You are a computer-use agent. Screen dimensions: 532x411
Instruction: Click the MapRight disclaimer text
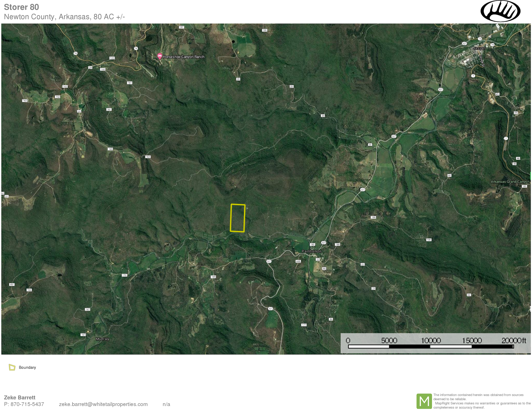point(482,401)
